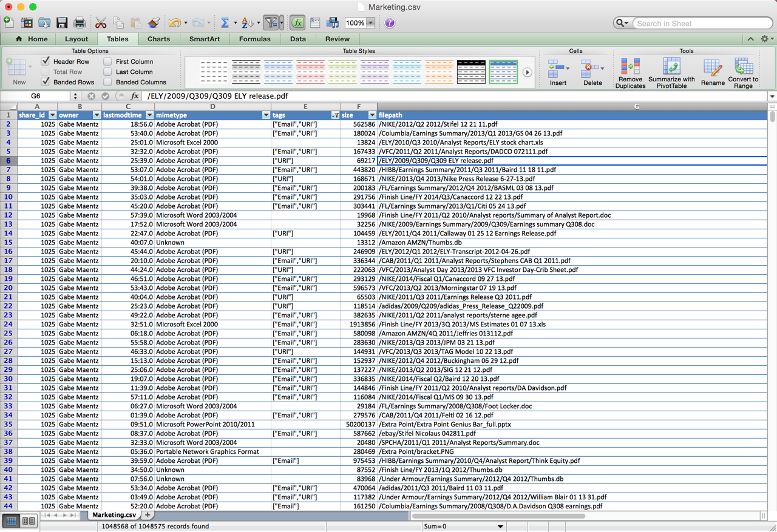Enable the First Column checkbox
777x532 pixels.
click(x=107, y=61)
